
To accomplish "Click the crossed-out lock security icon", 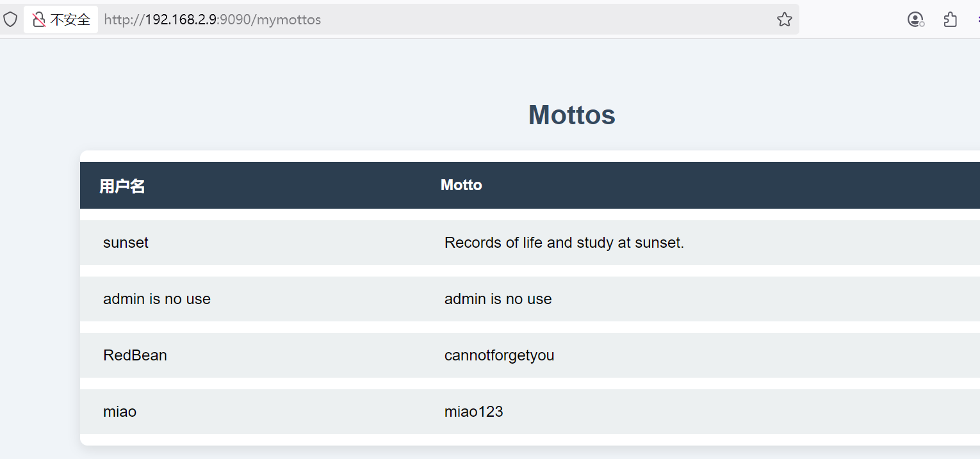I will point(39,20).
